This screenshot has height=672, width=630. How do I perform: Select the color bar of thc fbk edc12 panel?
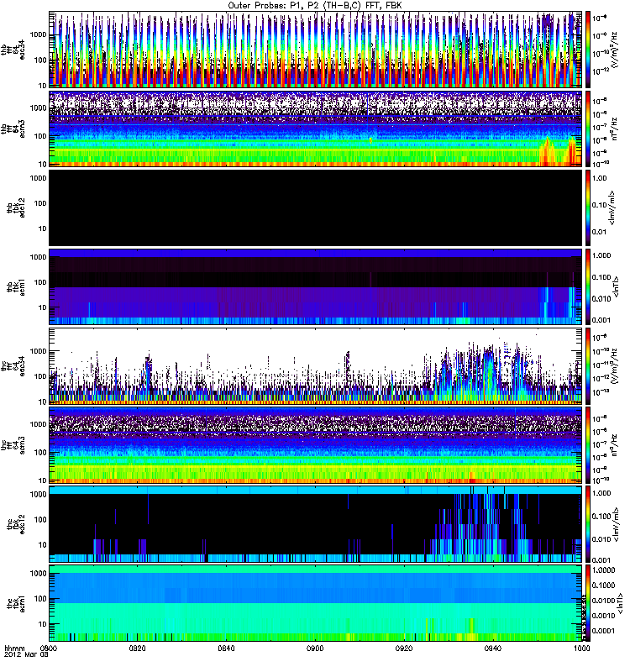click(591, 524)
